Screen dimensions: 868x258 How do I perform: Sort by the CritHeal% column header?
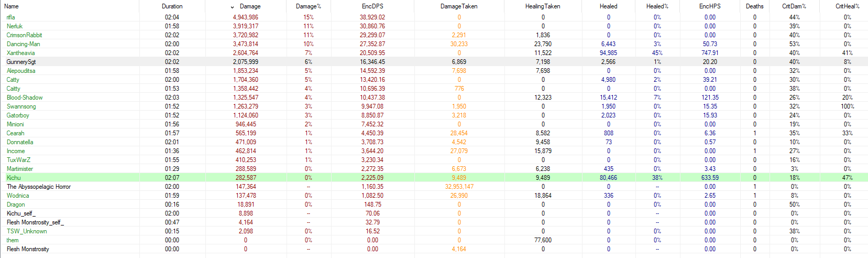pos(847,6)
